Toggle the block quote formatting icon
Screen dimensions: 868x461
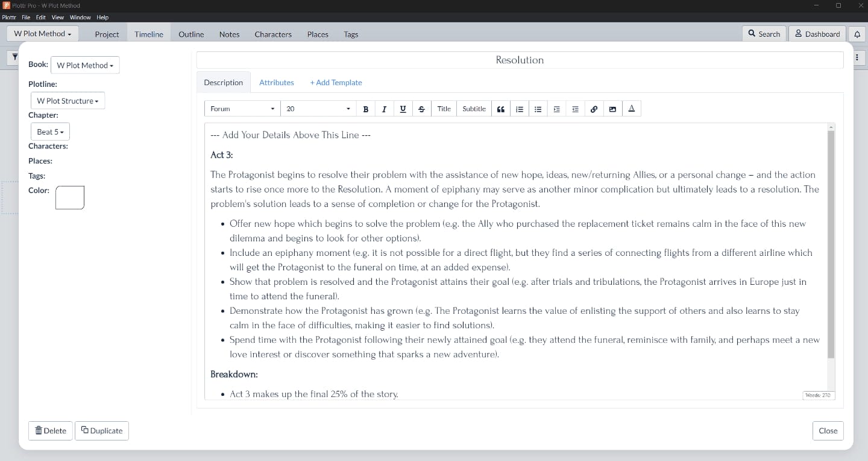point(501,109)
